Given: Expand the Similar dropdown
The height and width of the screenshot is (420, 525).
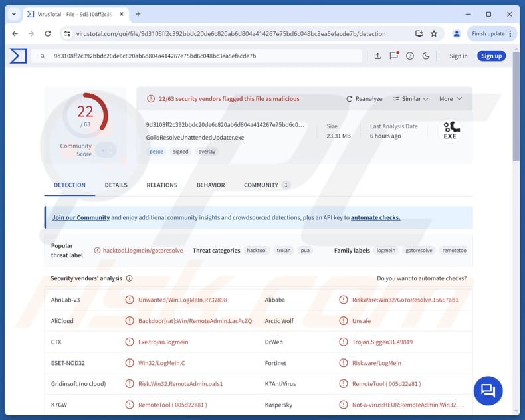Looking at the screenshot, I should coord(411,99).
